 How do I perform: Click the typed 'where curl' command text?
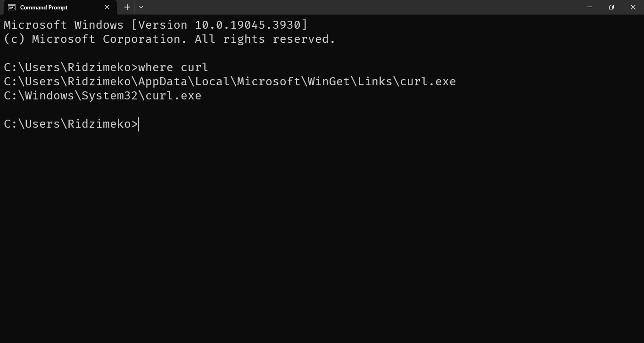173,67
